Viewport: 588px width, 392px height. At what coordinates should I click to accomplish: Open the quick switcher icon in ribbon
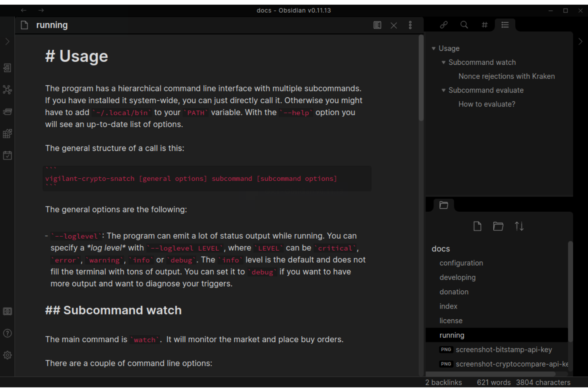pyautogui.click(x=7, y=68)
